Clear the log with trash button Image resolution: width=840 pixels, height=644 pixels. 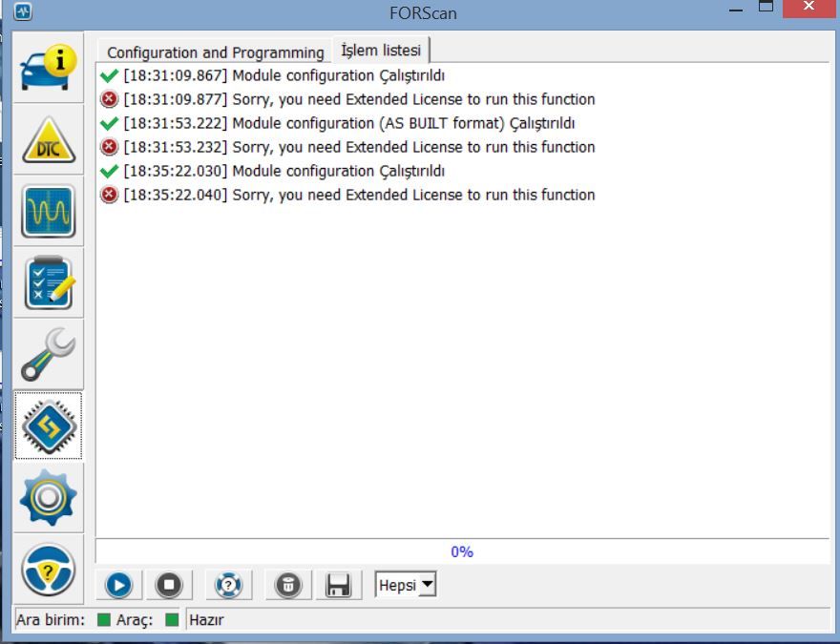pyautogui.click(x=288, y=585)
